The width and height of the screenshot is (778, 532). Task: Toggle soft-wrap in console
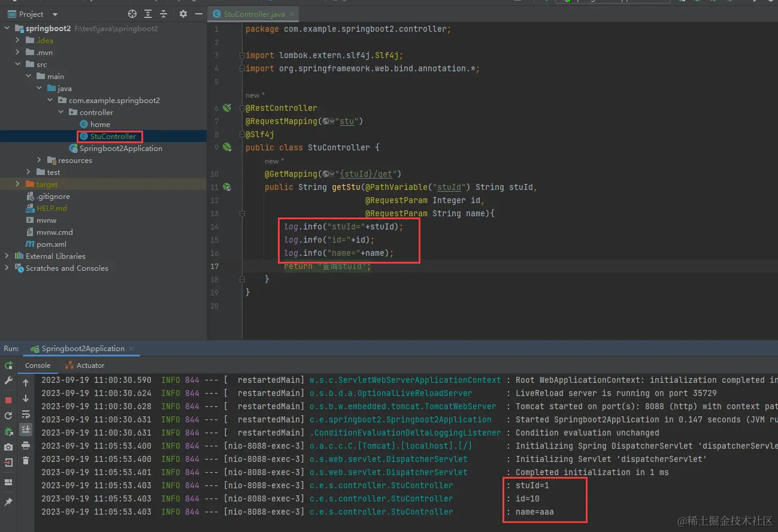26,414
